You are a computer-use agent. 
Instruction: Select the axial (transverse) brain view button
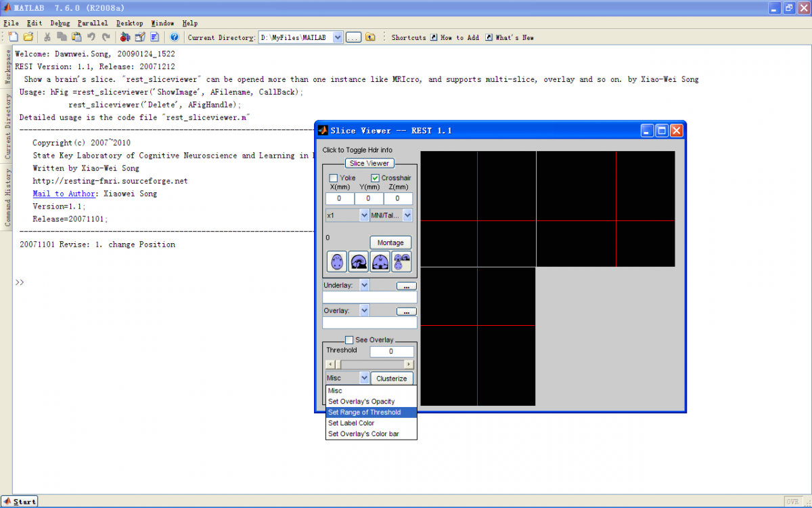click(336, 261)
